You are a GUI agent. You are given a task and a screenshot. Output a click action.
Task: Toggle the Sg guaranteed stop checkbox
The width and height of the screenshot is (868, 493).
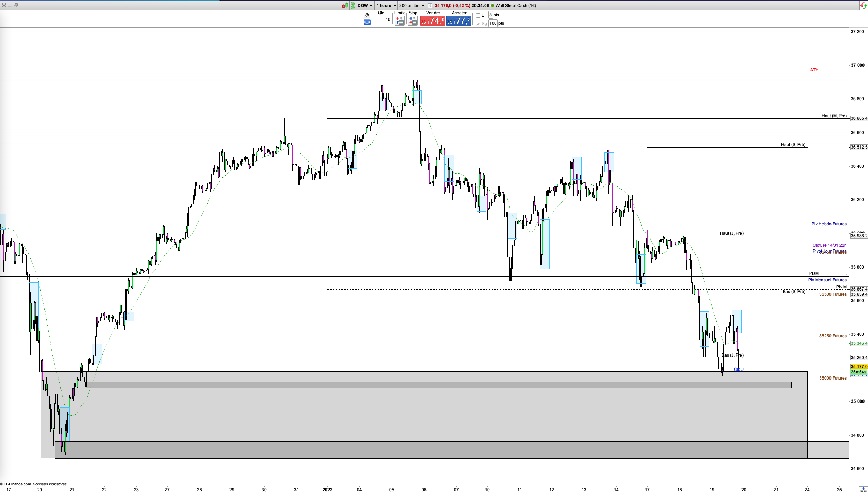click(x=478, y=24)
